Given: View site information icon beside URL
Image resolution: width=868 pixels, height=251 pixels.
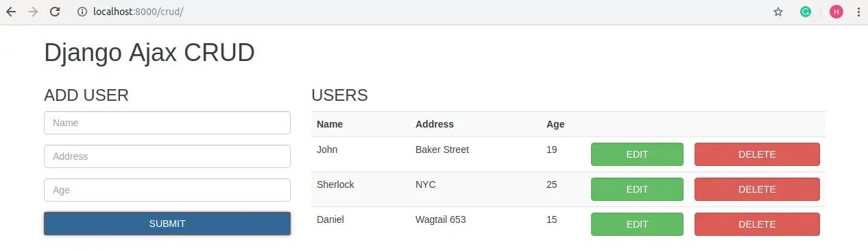Looking at the screenshot, I should 82,12.
